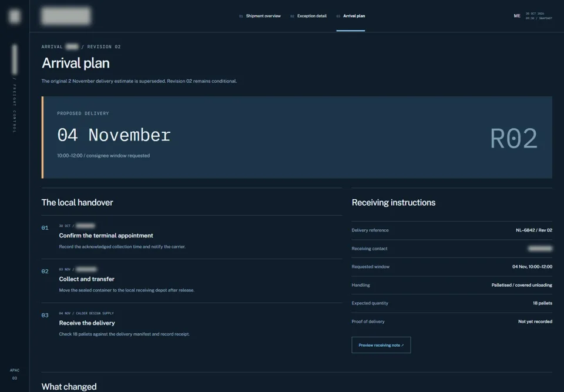Select the Arrival plan tab
The image size is (564, 392).
click(x=351, y=16)
